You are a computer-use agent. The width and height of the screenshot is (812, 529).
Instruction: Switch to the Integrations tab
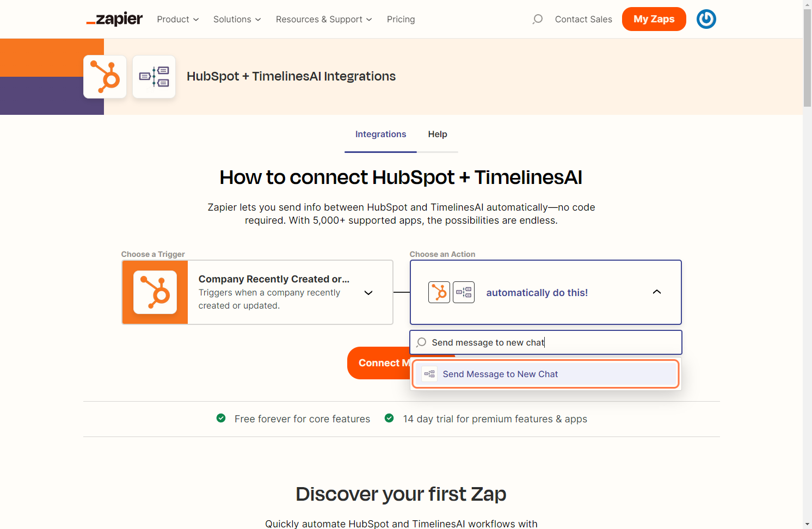(381, 134)
